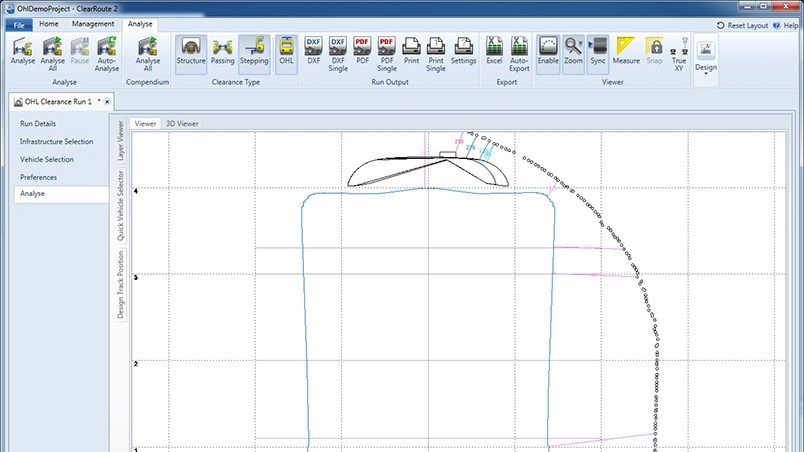Click Reset Layout
804x452 pixels.
[742, 25]
